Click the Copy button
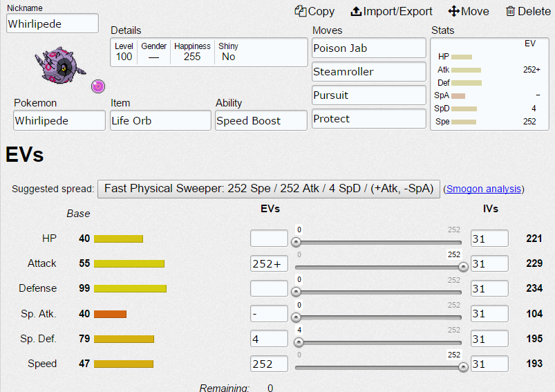The image size is (555, 392). coord(314,11)
